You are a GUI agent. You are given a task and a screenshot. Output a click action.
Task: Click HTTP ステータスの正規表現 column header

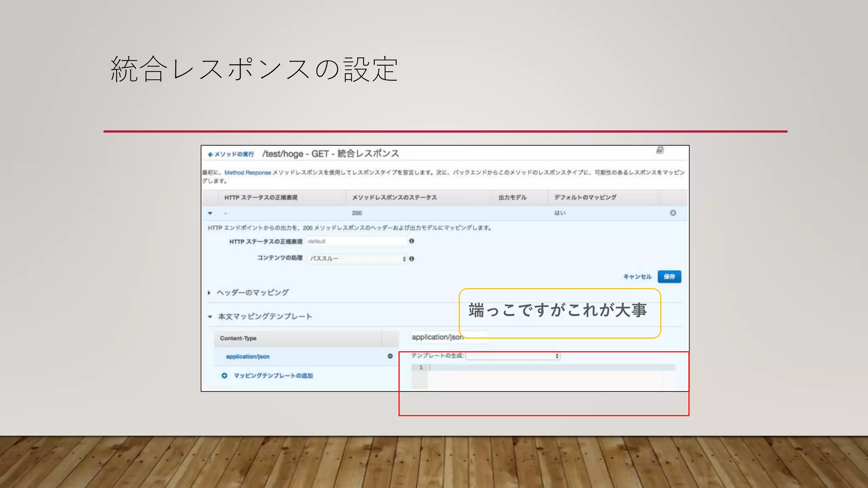(x=261, y=197)
